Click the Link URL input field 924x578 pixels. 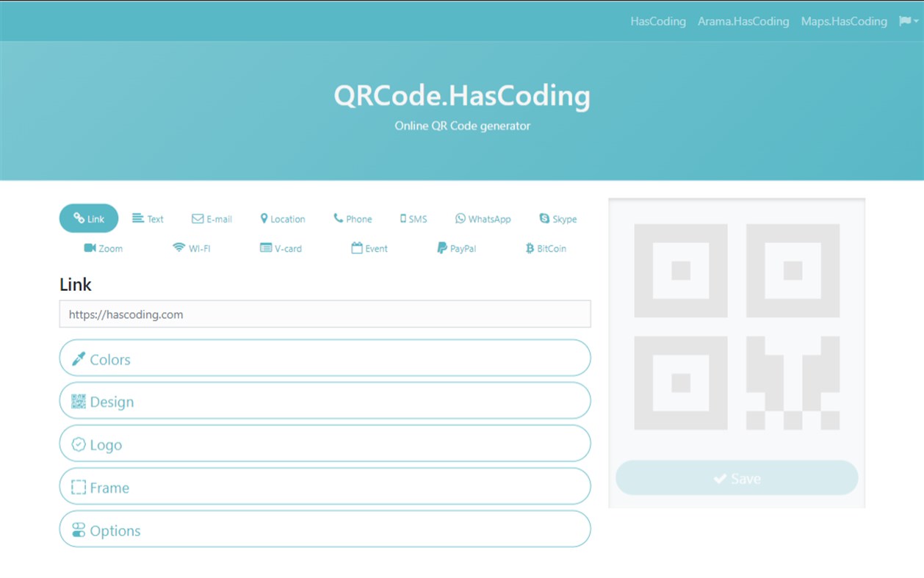325,314
